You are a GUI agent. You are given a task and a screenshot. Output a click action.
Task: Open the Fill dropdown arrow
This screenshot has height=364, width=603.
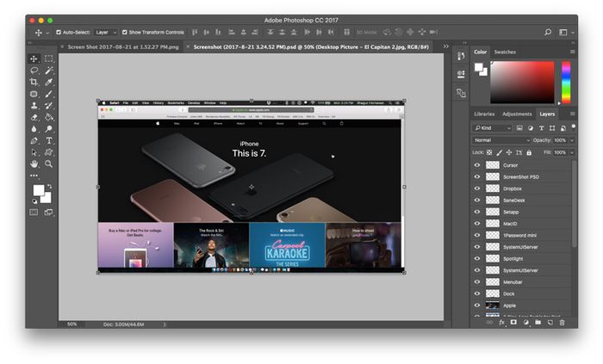tap(572, 152)
